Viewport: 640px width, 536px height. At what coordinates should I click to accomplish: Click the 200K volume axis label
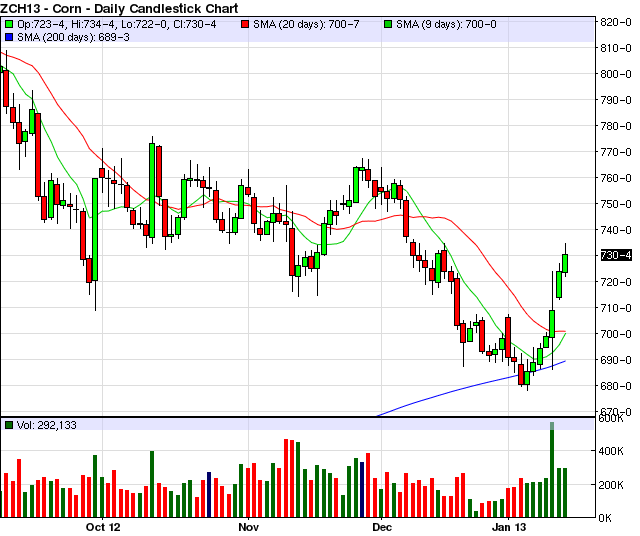(611, 485)
